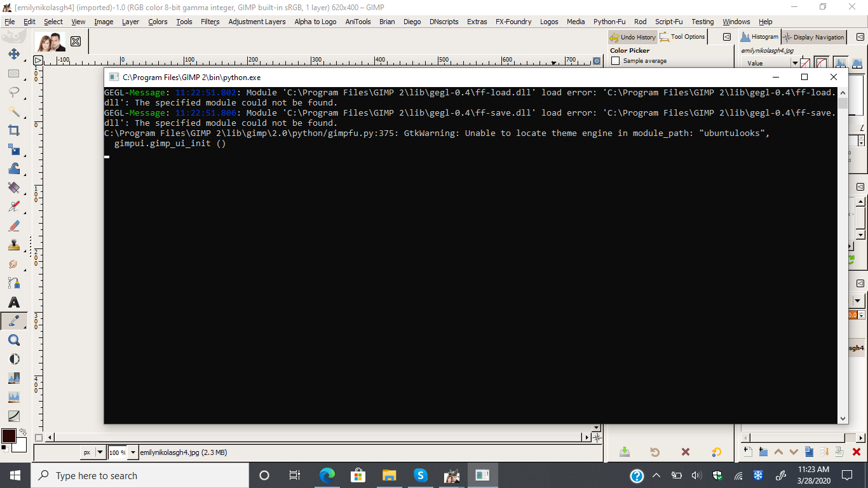868x488 pixels.
Task: Raise the layer one step up
Action: pos(778,452)
